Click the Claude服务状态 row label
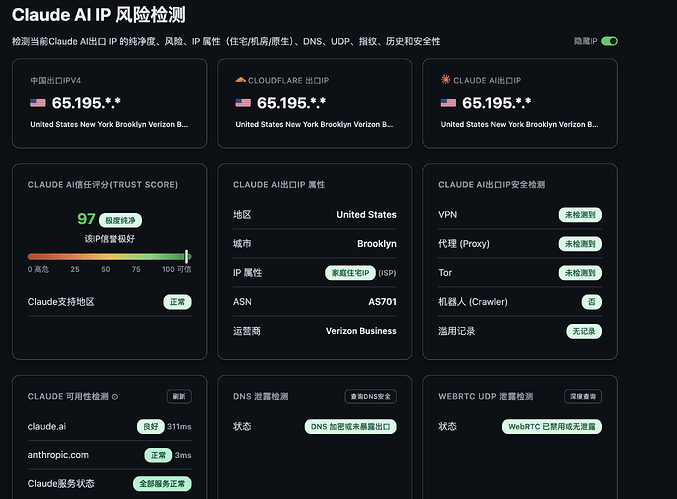Screen dimensions: 677x499 point(61,484)
